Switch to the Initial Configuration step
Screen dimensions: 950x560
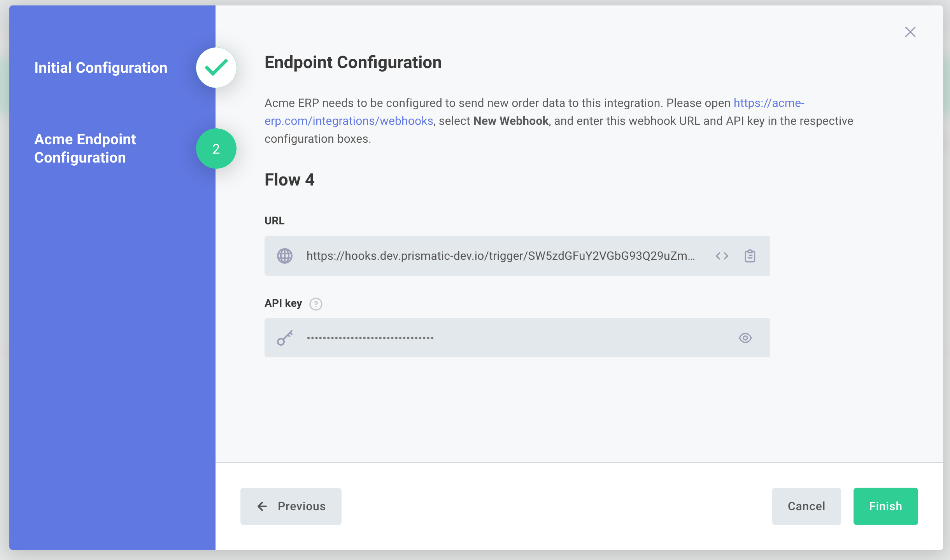pos(101,67)
